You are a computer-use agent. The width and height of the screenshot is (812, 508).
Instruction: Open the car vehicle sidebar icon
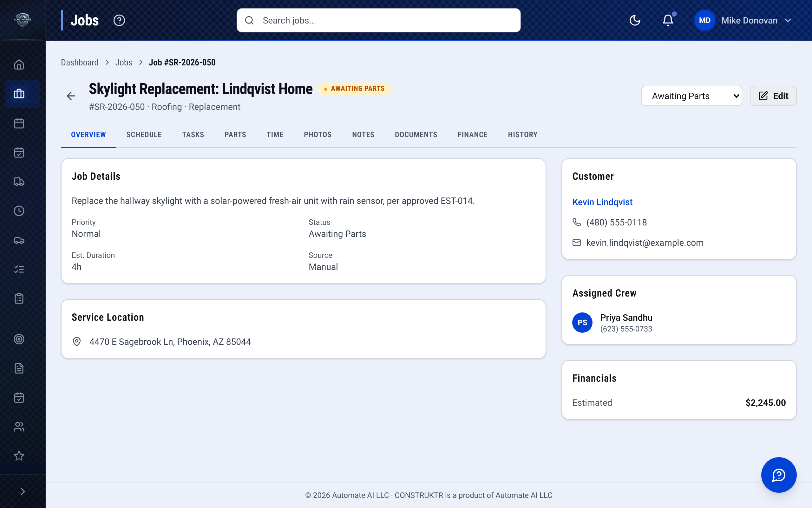pos(19,240)
